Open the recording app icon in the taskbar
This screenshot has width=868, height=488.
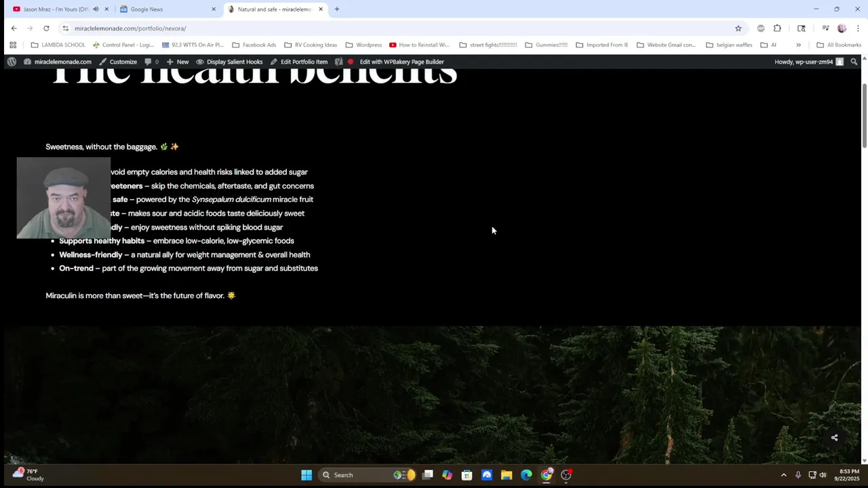click(x=566, y=475)
